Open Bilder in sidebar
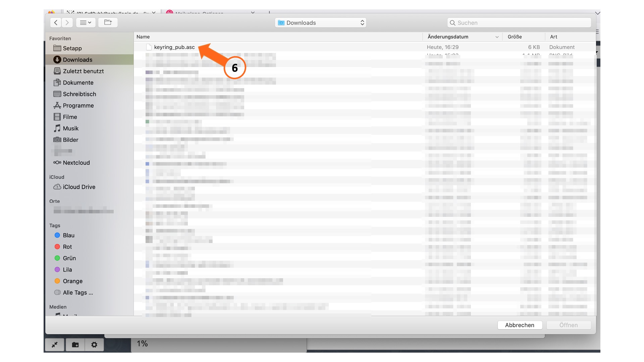The height and width of the screenshot is (362, 644). click(89, 139)
